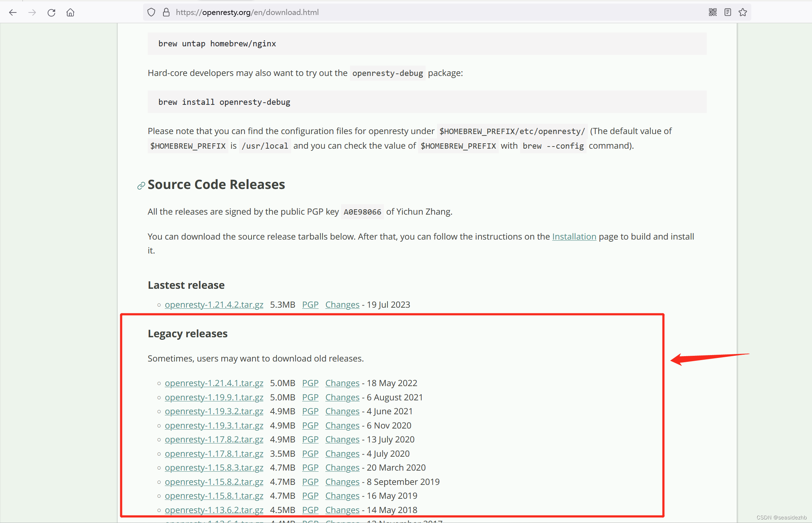Image resolution: width=812 pixels, height=523 pixels.
Task: Download openresty-1.19.3.2.tar.gz
Action: [x=214, y=411]
